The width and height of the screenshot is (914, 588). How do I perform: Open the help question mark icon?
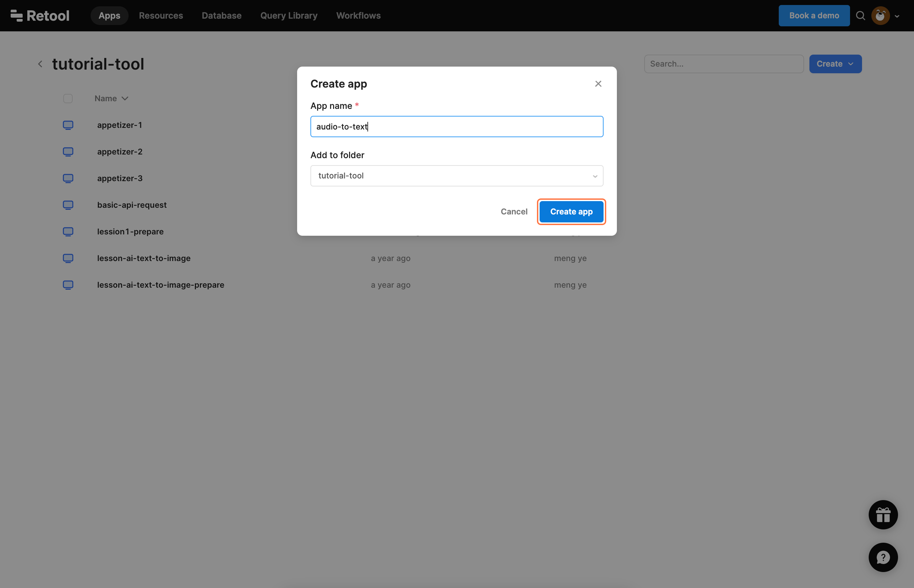[x=883, y=557]
